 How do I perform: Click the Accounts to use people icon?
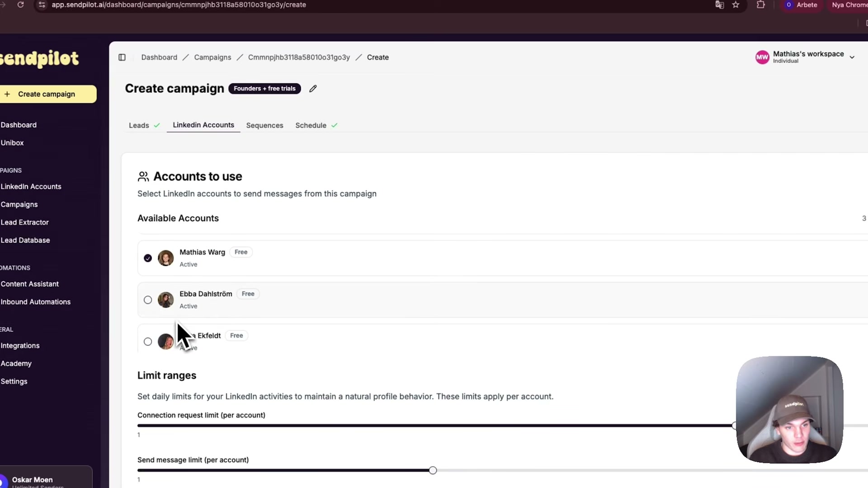pos(143,177)
